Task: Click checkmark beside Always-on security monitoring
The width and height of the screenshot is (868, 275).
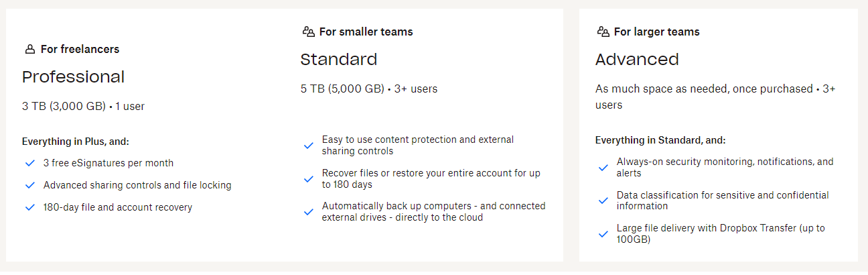Action: point(603,168)
